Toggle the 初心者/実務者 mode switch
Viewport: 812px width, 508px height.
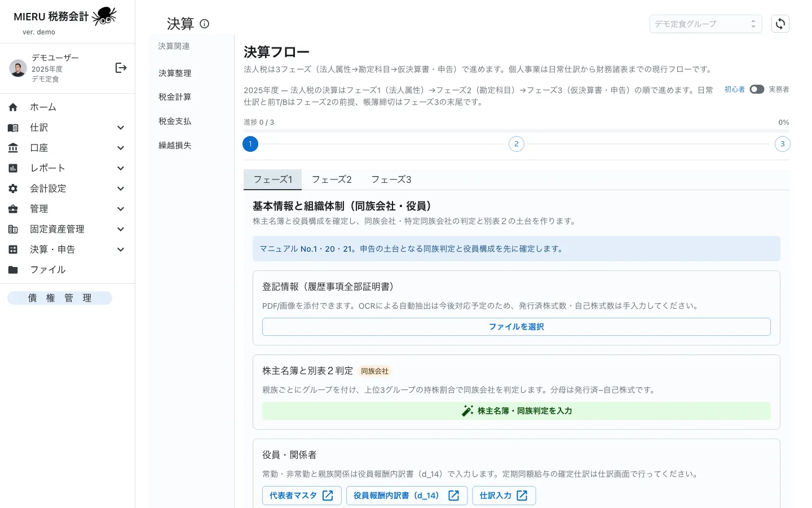click(757, 89)
